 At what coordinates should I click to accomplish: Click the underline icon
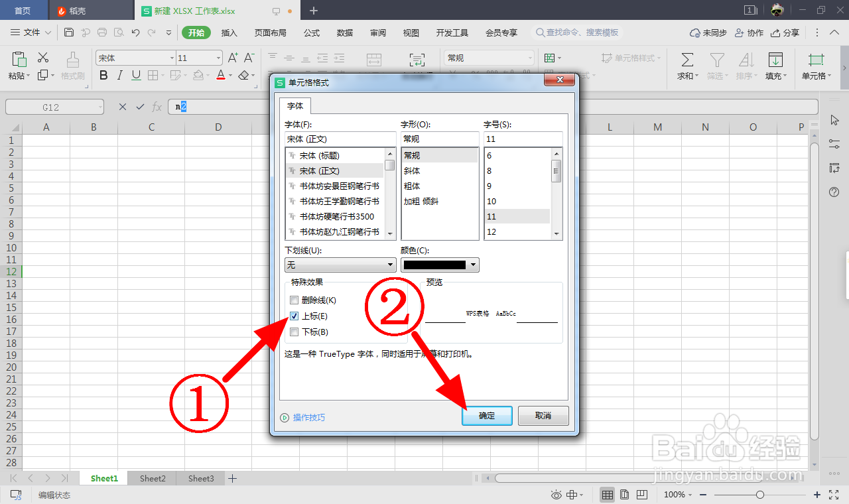point(135,75)
